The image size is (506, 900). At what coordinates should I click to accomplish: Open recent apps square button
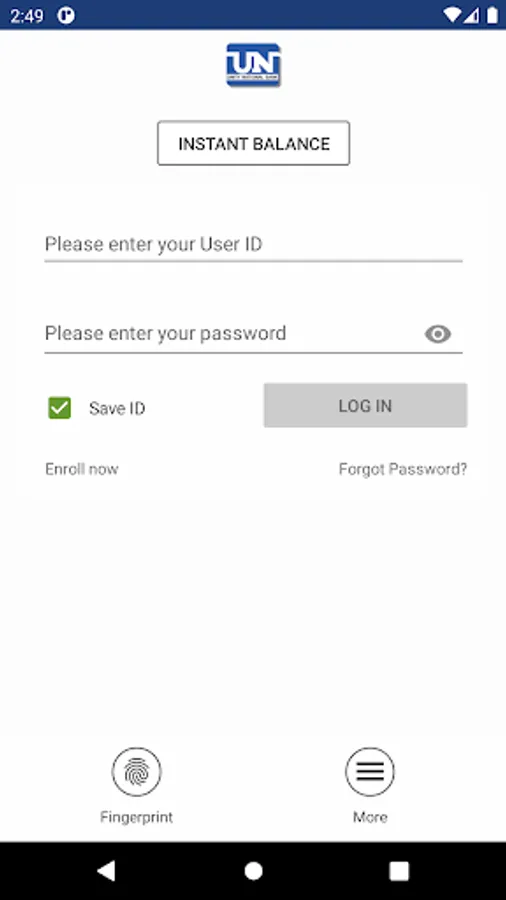(x=399, y=871)
